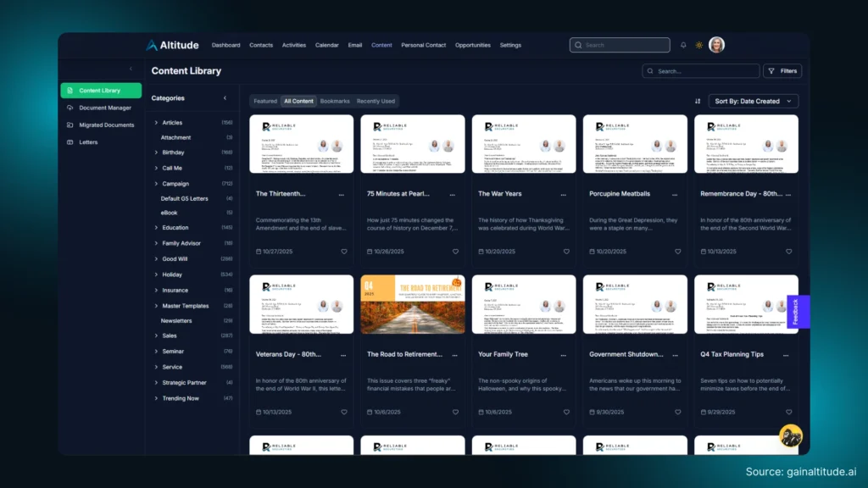Click your profile avatar in the top bar
Image resolution: width=868 pixels, height=488 pixels.
[716, 45]
